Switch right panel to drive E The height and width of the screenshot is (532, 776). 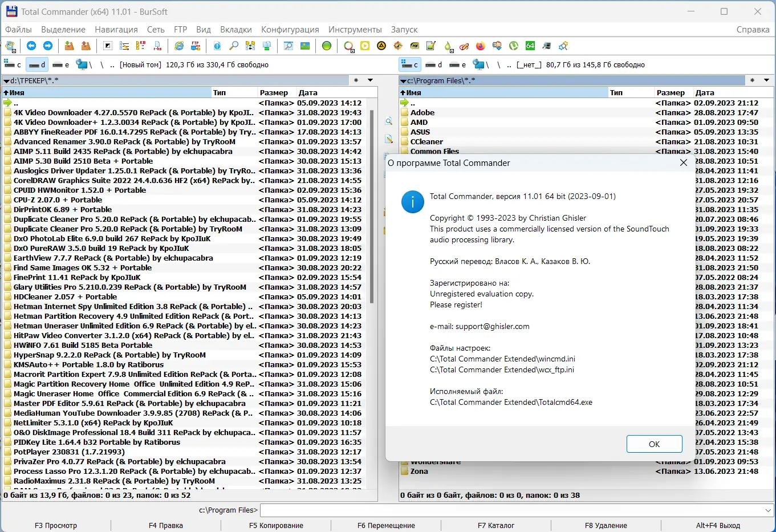tap(456, 64)
